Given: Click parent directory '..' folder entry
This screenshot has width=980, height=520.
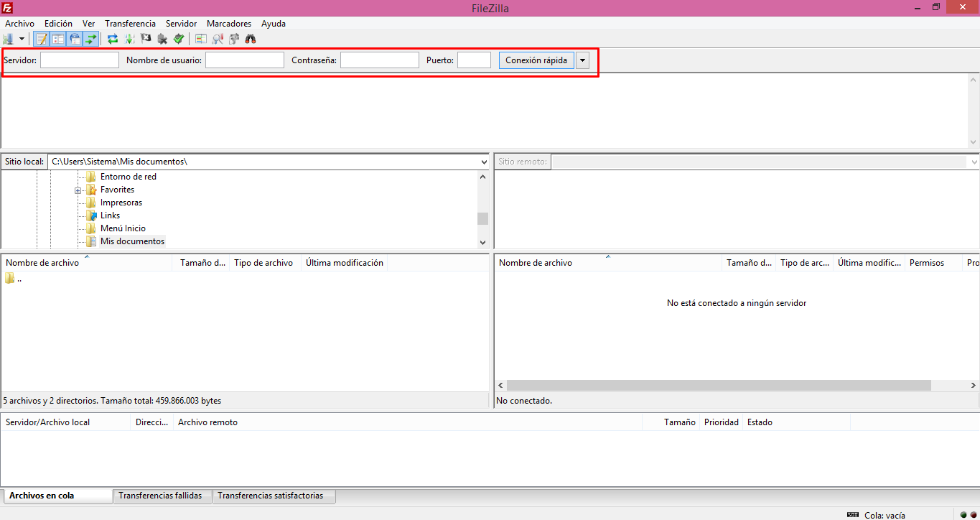Looking at the screenshot, I should coord(14,279).
